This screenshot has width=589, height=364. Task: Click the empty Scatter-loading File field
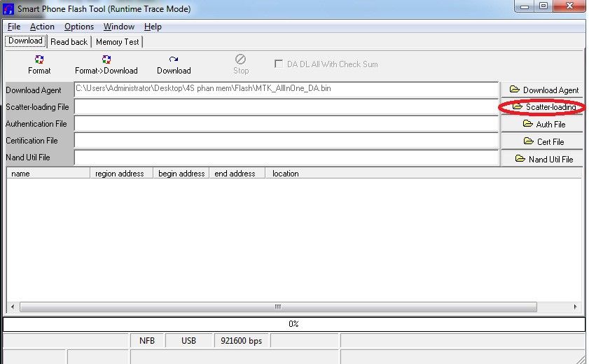pos(286,106)
